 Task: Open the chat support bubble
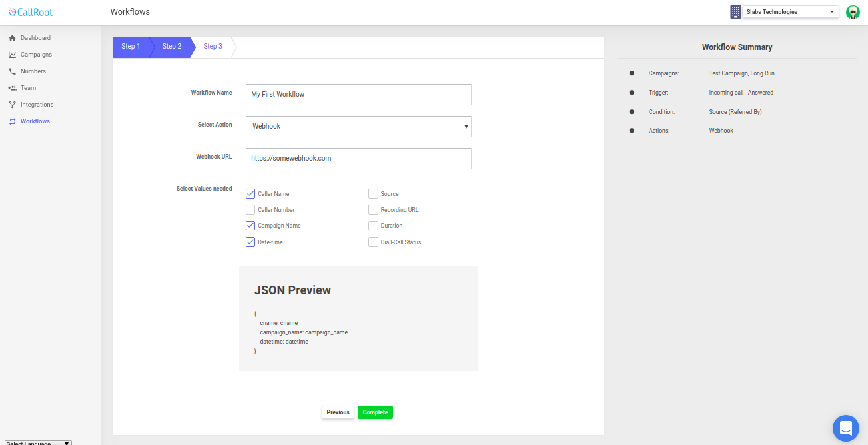[846, 428]
